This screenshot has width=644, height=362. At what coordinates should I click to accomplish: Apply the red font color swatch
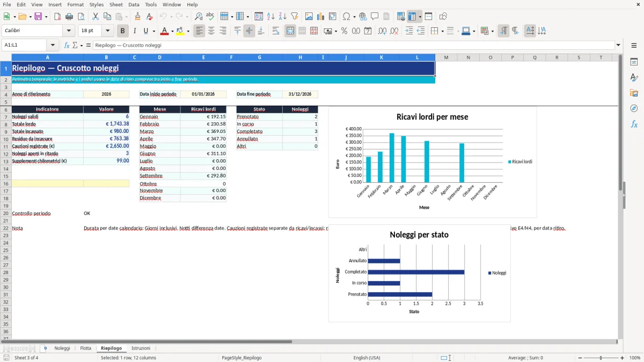164,31
